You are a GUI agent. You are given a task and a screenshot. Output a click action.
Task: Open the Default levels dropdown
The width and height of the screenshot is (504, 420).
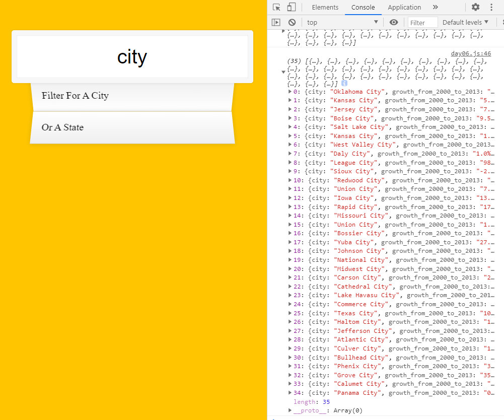click(x=465, y=22)
